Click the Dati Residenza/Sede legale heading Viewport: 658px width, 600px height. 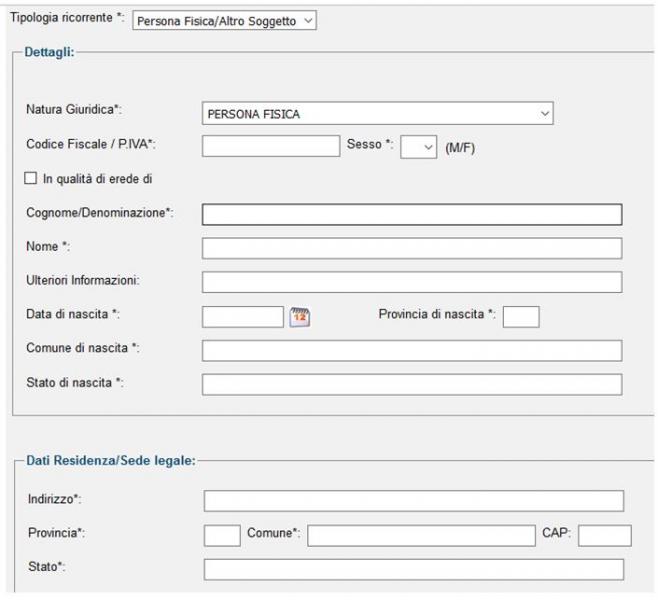[x=111, y=461]
